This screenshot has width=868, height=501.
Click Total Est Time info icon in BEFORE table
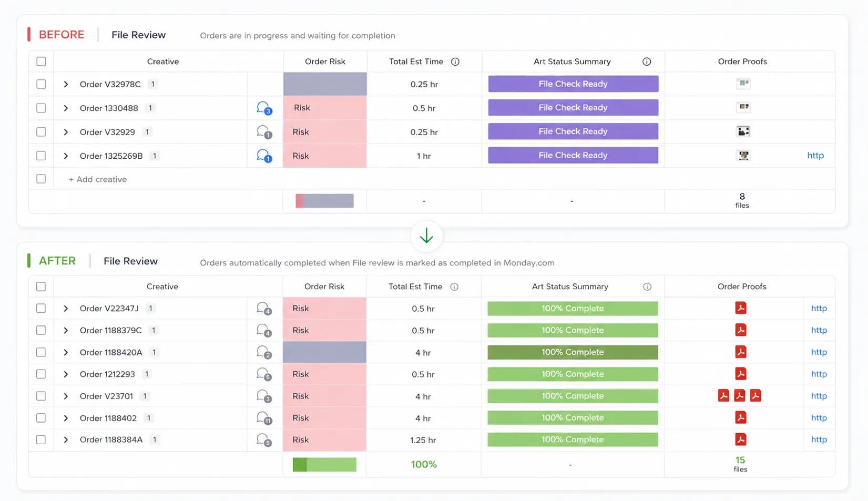[455, 62]
